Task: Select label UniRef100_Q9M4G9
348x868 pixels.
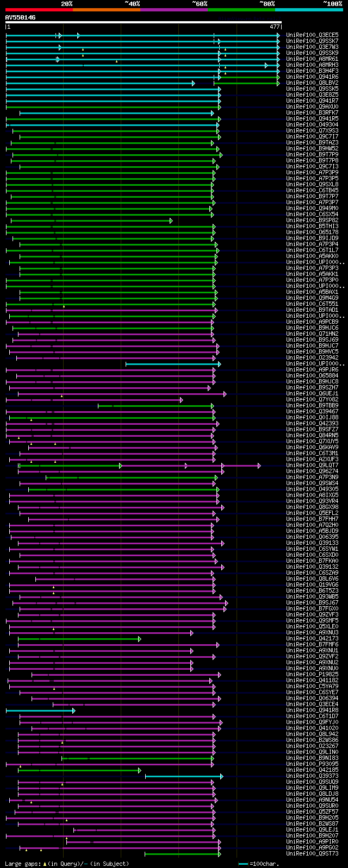Action: pyautogui.click(x=312, y=298)
